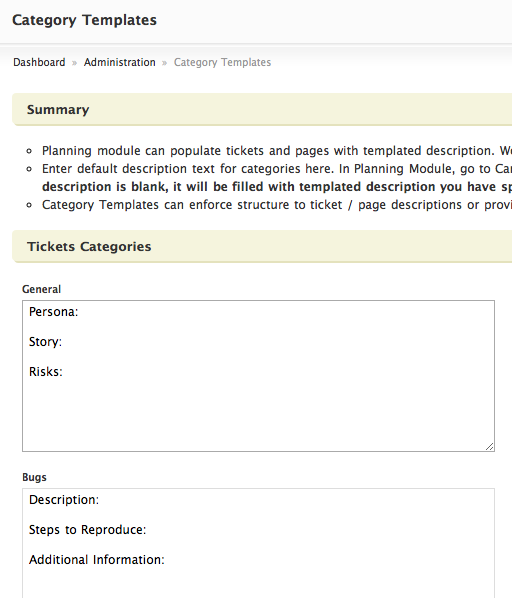Open the Dashboard breadcrumb link

(x=39, y=62)
